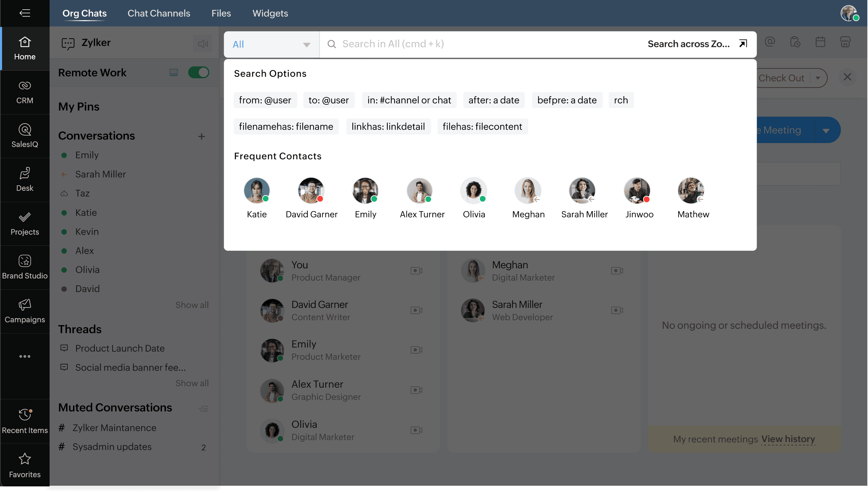Screen dimensions: 868x493
Task: Click the speaker icon next to Zylker
Action: (x=203, y=44)
